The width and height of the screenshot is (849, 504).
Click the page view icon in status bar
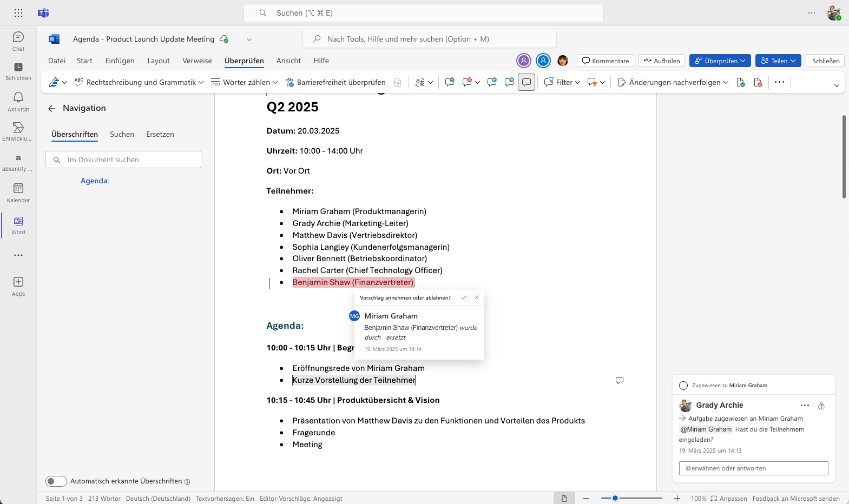pos(564,498)
